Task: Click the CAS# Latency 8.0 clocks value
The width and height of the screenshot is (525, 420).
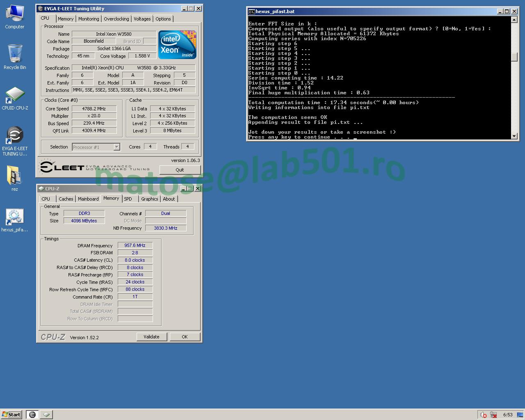Action: 135,260
